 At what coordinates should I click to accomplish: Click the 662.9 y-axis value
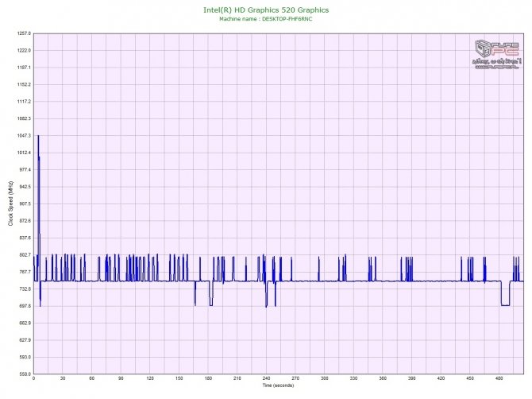point(25,323)
